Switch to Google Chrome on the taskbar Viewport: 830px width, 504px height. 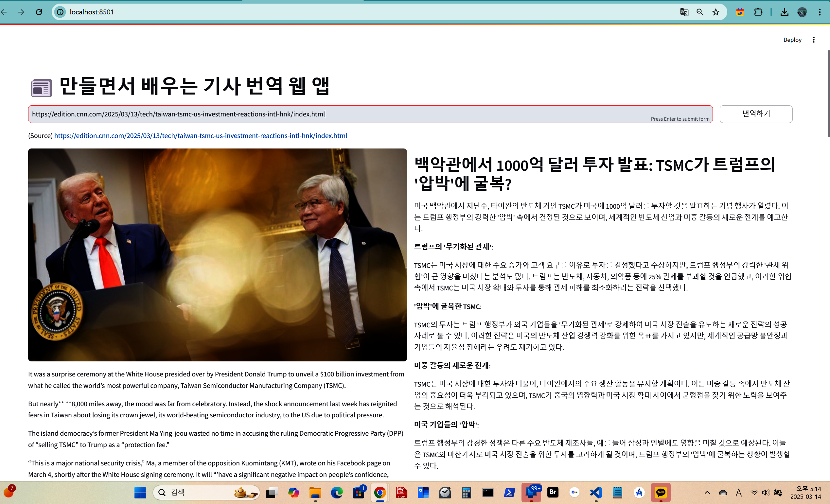(x=380, y=493)
